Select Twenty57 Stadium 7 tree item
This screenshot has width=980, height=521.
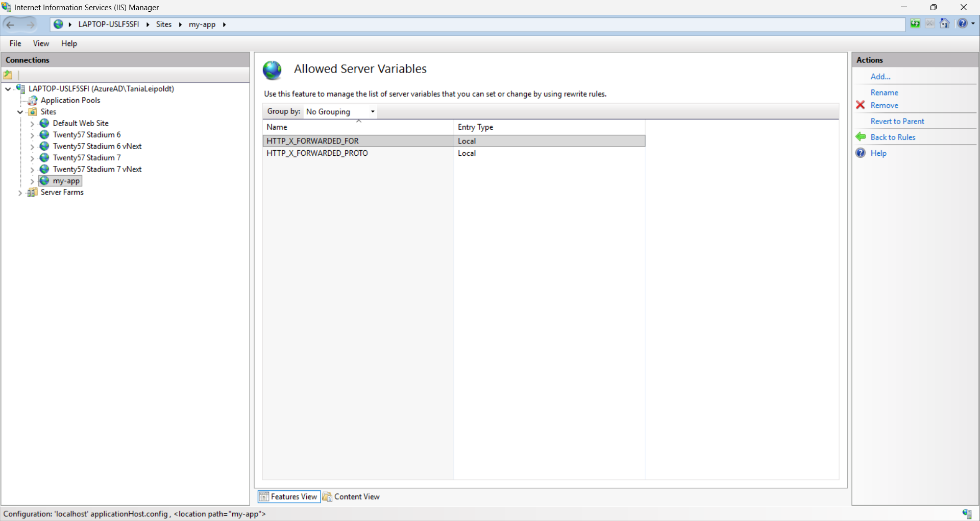coord(87,158)
